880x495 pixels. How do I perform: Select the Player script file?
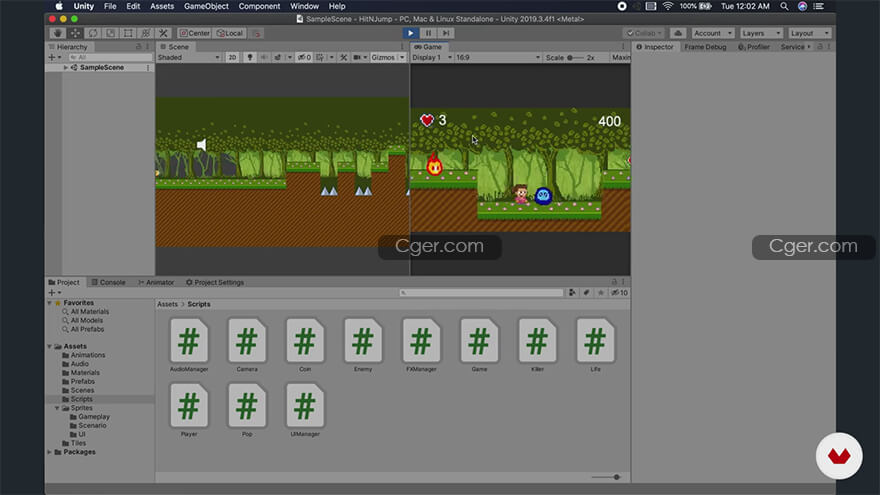pos(189,410)
